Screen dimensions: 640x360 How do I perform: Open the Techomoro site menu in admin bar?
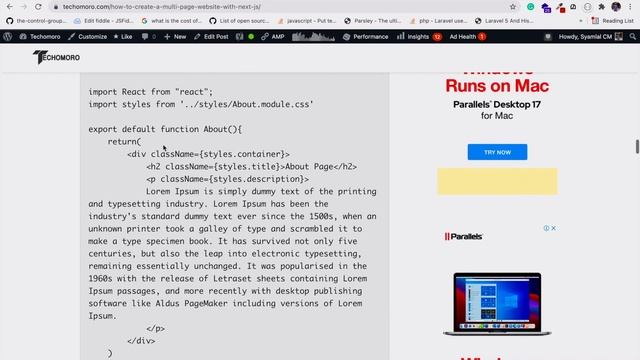(x=40, y=36)
